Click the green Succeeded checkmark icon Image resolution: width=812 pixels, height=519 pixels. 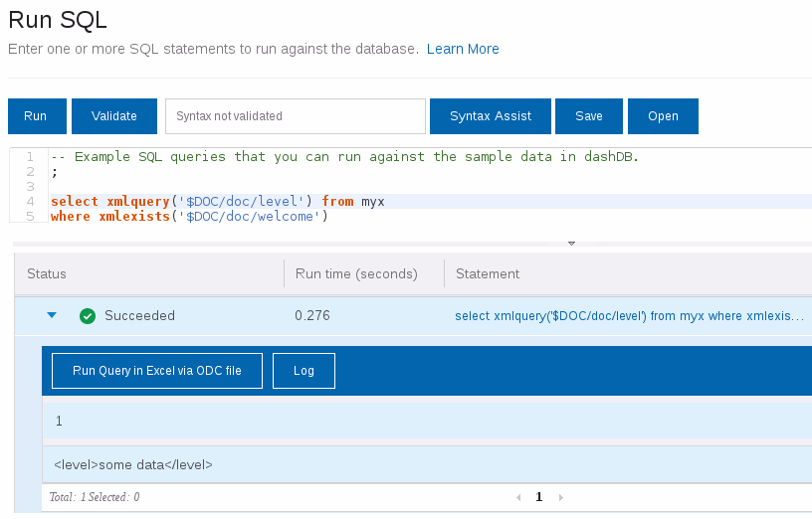(x=88, y=316)
